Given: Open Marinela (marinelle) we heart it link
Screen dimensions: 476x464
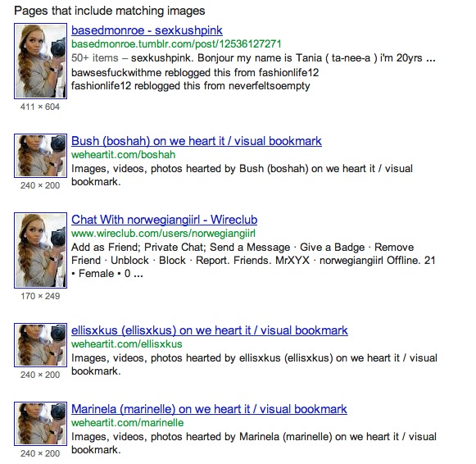Looking at the screenshot, I should tap(209, 409).
